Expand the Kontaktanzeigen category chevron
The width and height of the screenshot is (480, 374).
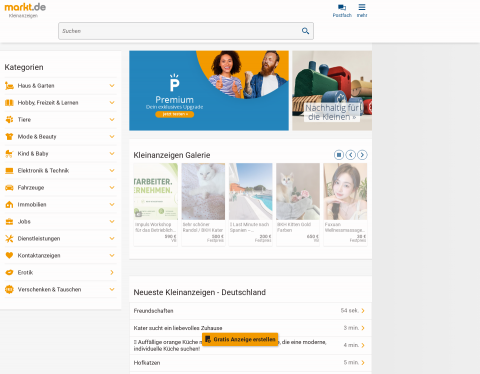(112, 256)
